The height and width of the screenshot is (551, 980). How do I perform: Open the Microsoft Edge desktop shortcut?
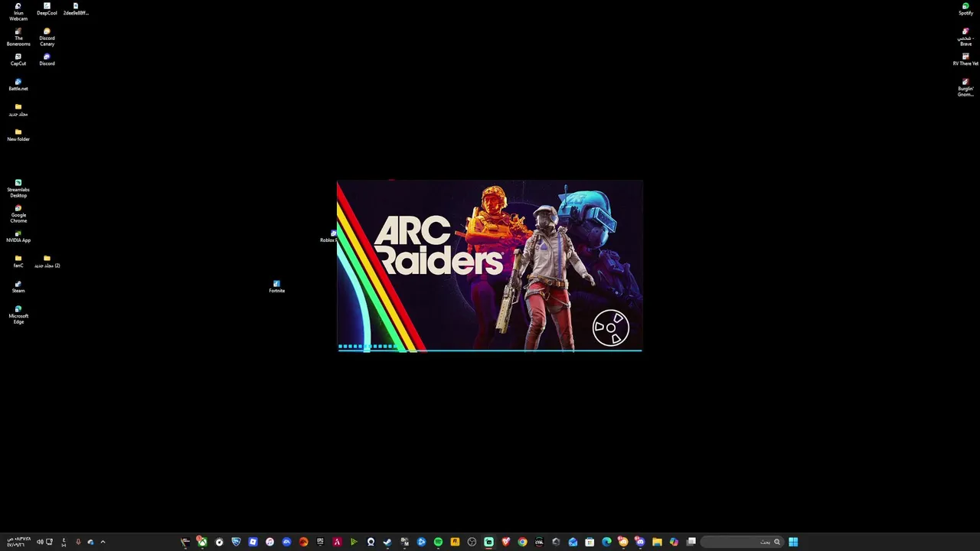point(18,315)
